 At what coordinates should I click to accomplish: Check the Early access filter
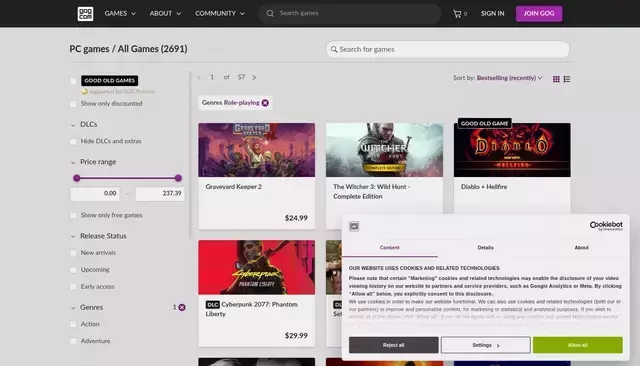tap(73, 287)
